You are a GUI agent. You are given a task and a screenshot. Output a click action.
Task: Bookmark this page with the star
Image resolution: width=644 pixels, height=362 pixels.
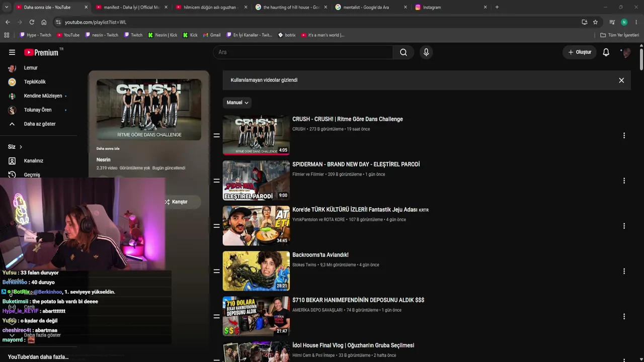595,22
